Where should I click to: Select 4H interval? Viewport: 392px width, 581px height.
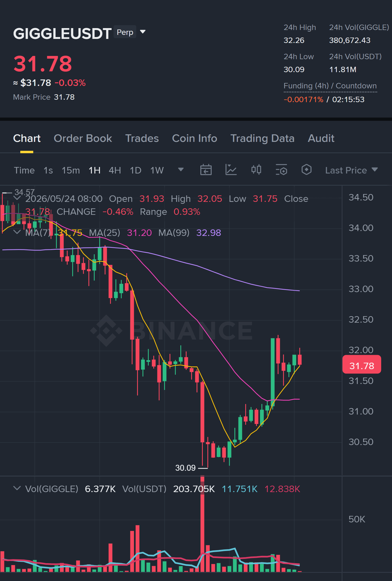(x=115, y=170)
